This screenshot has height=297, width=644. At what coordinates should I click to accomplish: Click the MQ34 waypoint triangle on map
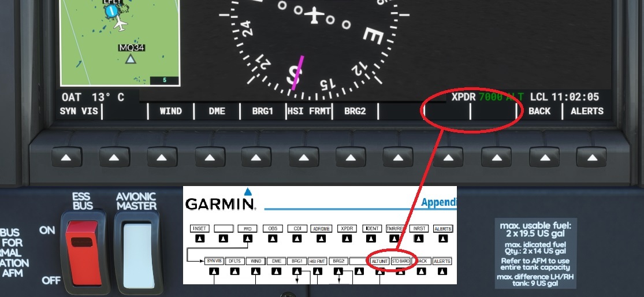[131, 59]
